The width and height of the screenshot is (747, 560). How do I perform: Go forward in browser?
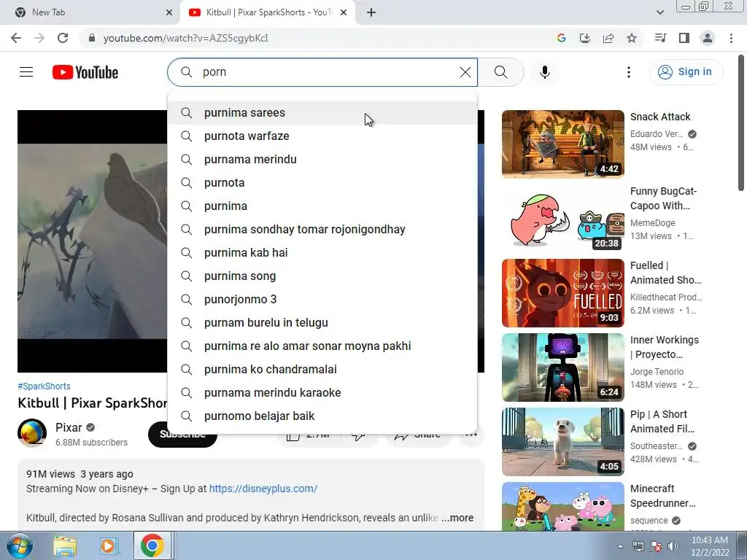coord(39,38)
